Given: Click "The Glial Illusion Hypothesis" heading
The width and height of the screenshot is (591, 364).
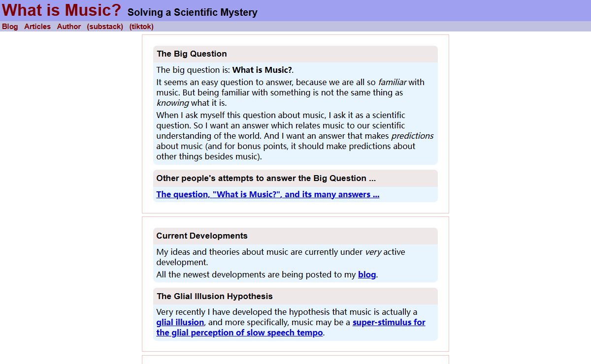Looking at the screenshot, I should coord(215,296).
